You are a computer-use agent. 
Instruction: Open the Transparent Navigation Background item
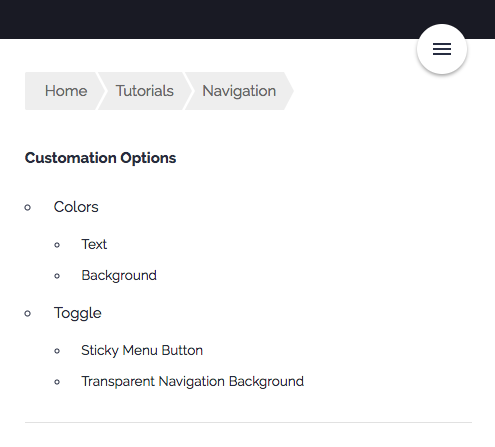pyautogui.click(x=193, y=382)
